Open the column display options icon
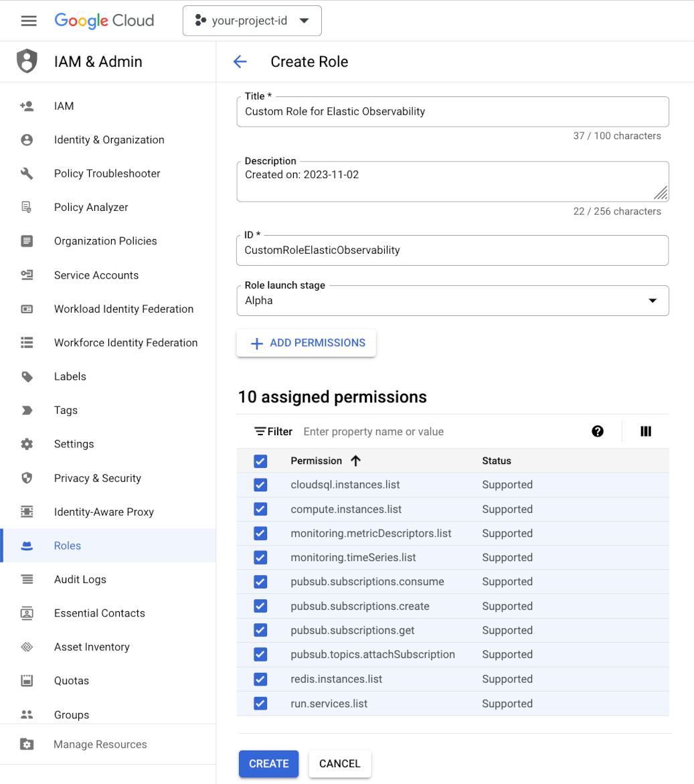 pos(646,432)
